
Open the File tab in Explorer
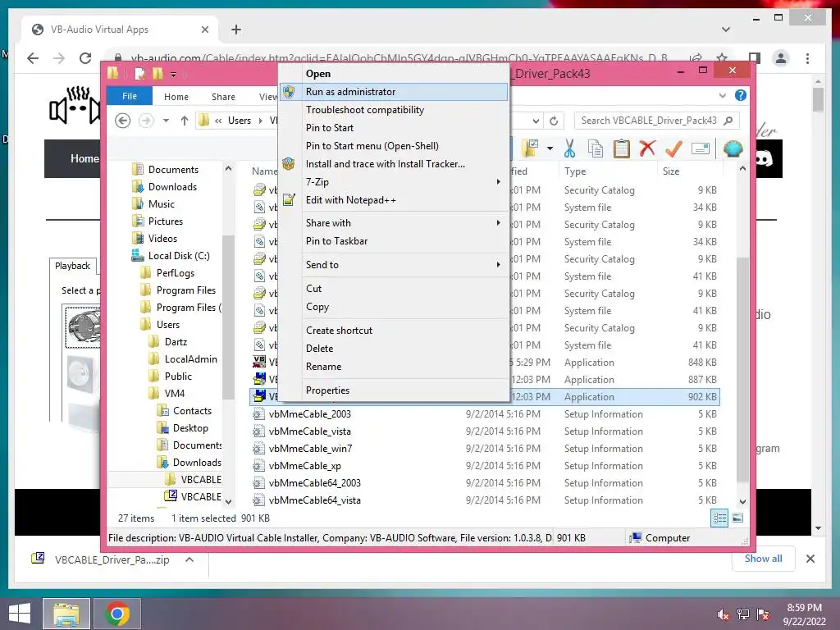click(x=130, y=96)
